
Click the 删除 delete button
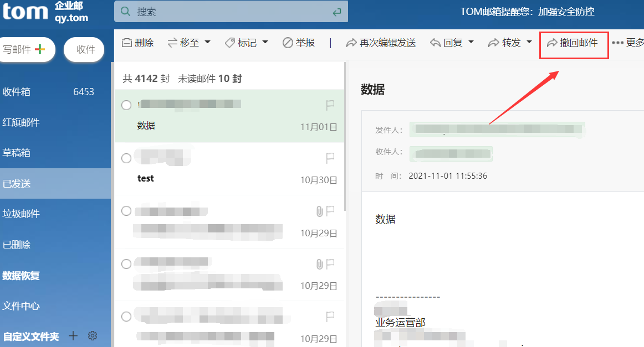click(x=138, y=43)
